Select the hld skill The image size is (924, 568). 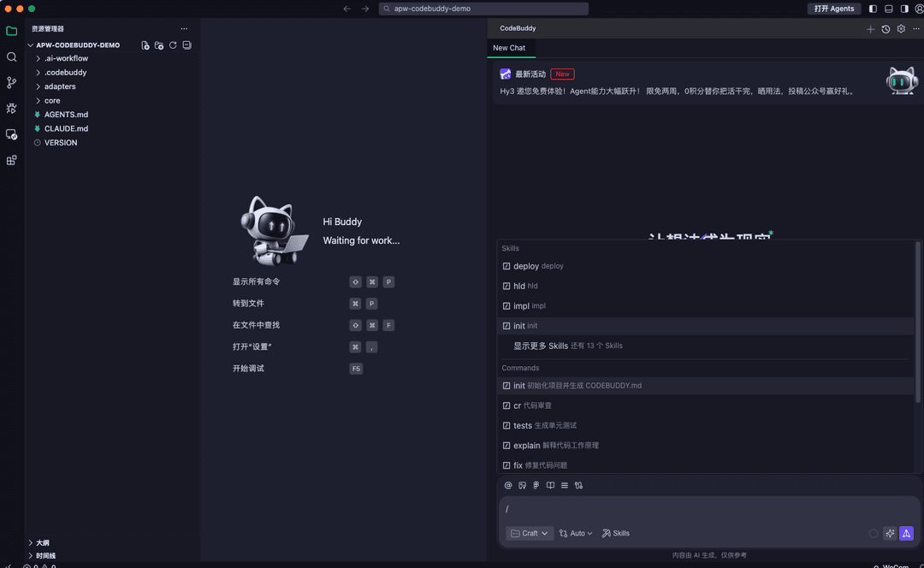705,286
